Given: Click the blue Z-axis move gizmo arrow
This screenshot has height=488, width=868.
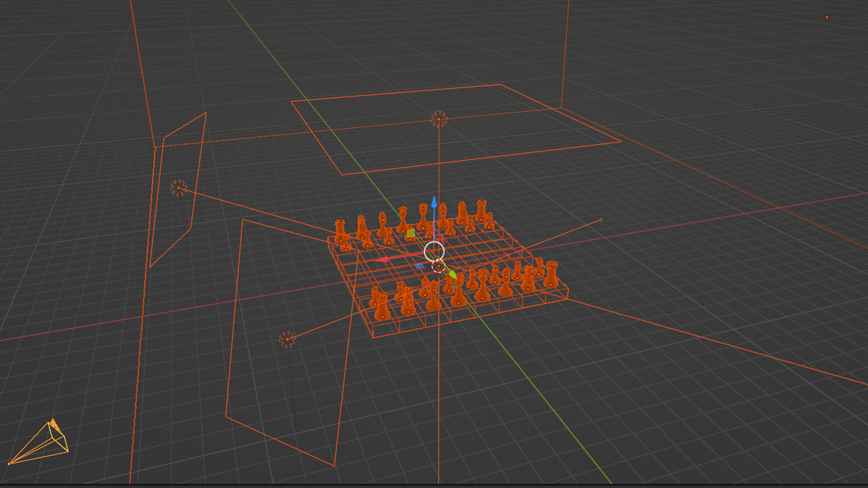Looking at the screenshot, I should [434, 202].
